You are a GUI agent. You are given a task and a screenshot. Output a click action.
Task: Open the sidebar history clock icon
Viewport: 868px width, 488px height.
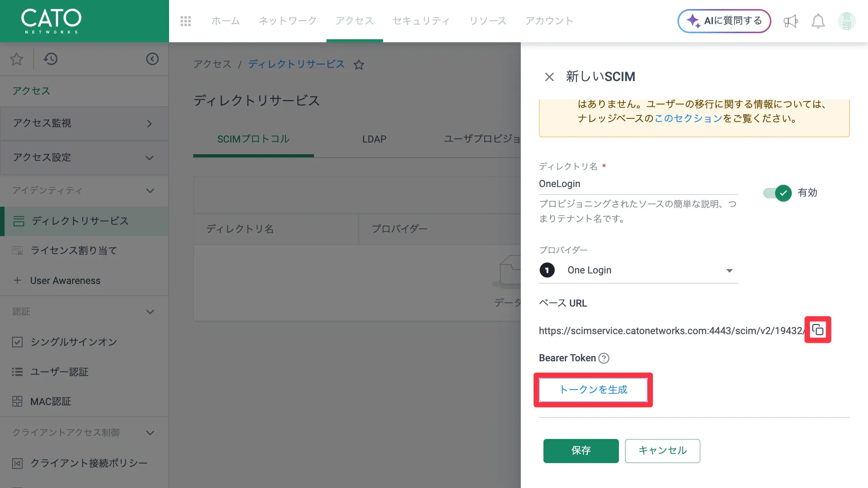pos(51,59)
